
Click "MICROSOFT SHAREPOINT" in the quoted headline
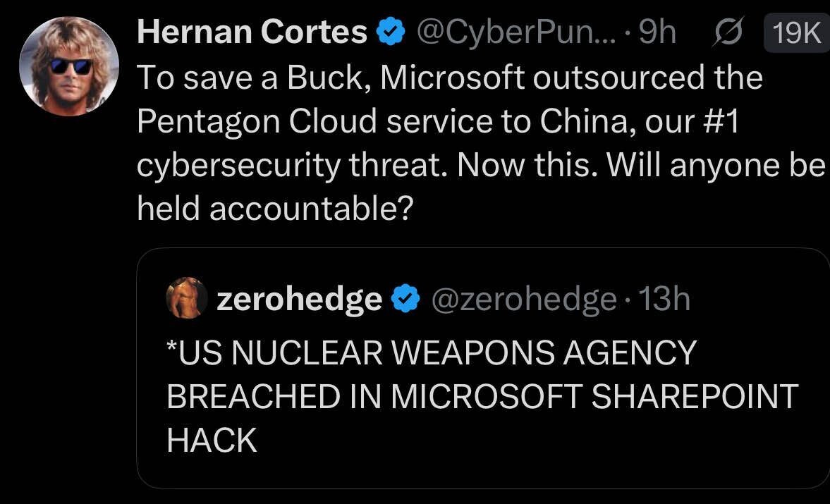(x=594, y=396)
